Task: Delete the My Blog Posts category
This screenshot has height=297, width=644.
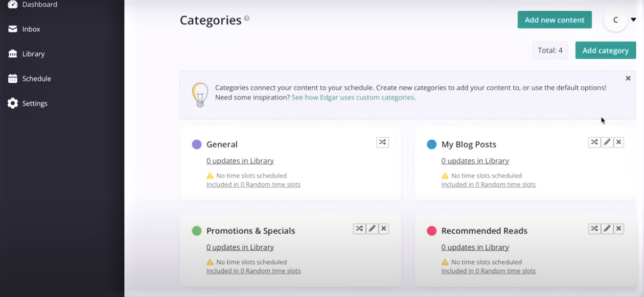Action: point(618,142)
